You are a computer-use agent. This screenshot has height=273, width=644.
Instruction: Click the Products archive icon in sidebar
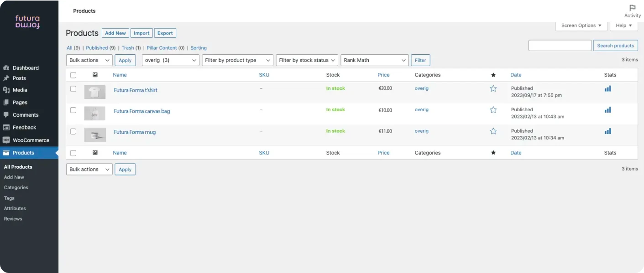click(x=6, y=153)
